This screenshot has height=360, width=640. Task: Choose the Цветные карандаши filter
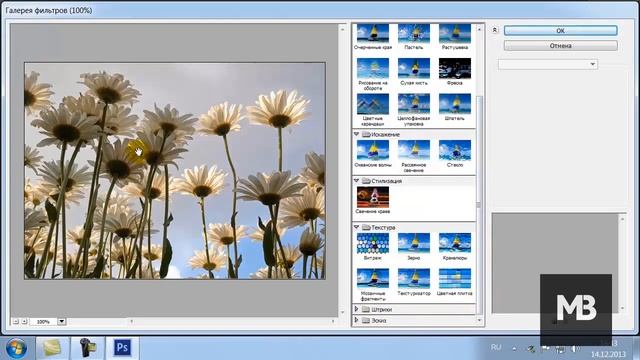373,104
